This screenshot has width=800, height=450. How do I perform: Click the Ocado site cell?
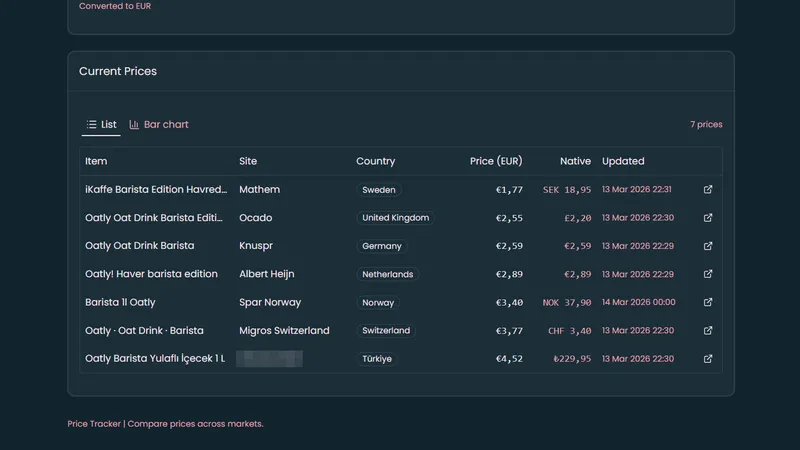coord(256,218)
